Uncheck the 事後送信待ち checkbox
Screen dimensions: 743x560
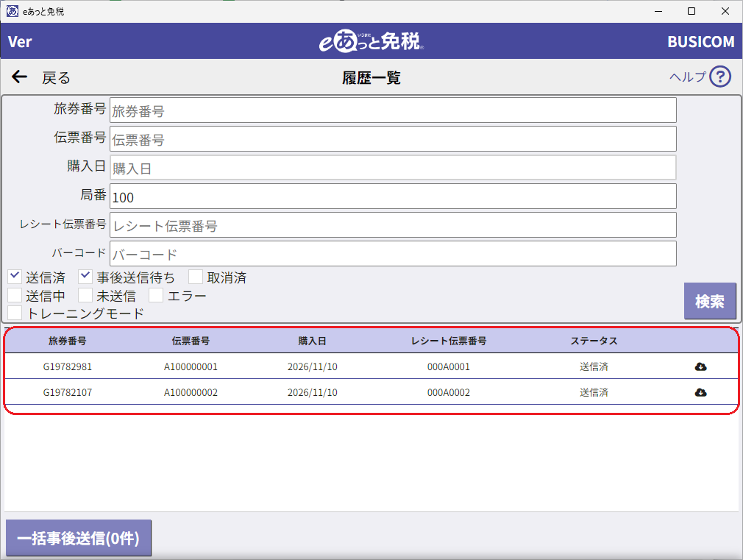85,277
